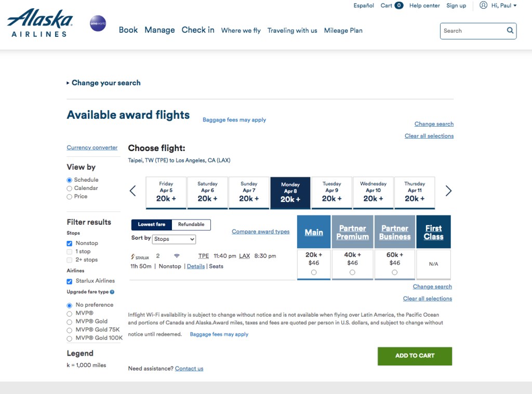This screenshot has width=532, height=394.
Task: Open the cart count badge
Action: point(398,6)
